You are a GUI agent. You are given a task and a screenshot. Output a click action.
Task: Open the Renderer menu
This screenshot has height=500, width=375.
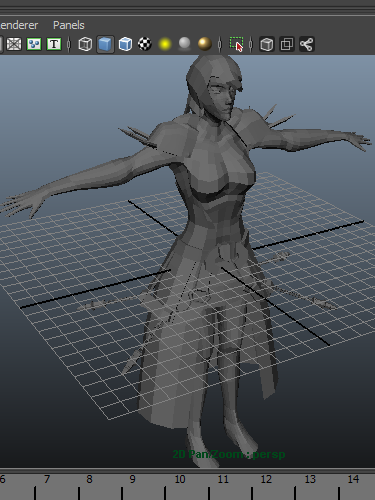pyautogui.click(x=19, y=25)
